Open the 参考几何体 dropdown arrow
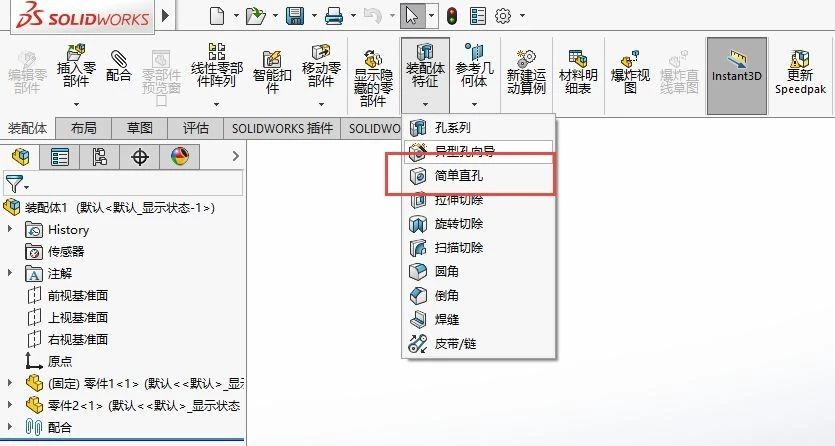Image resolution: width=835 pixels, height=446 pixels. 472,101
